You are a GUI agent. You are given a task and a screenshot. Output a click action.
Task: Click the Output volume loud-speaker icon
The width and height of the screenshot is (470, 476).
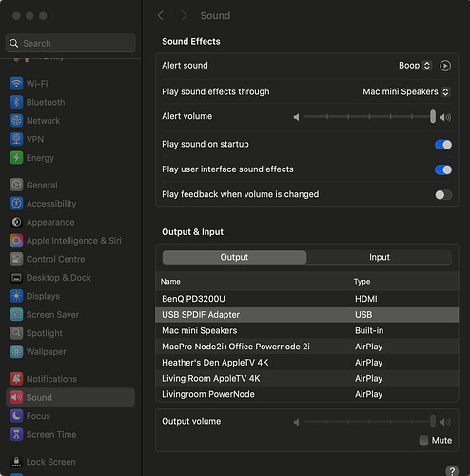tap(445, 422)
